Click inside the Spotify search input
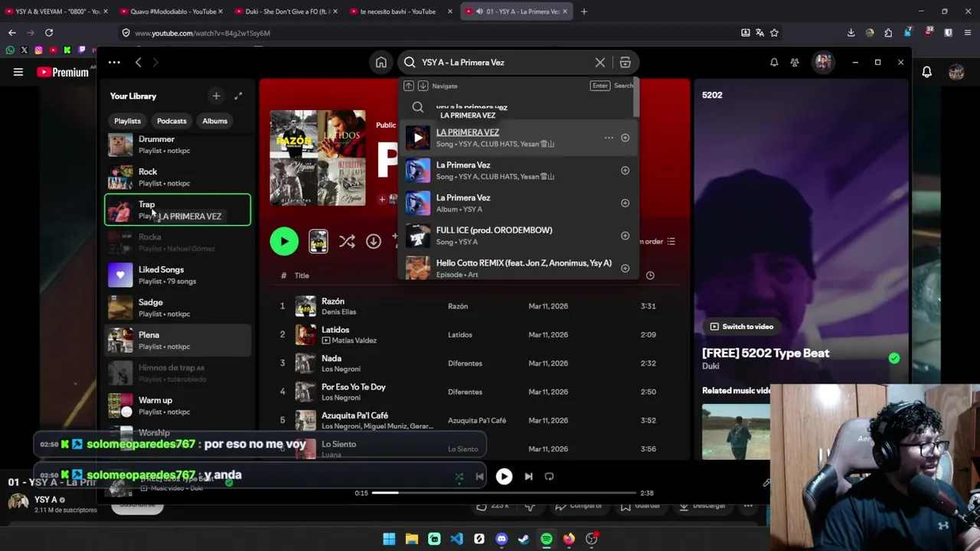 click(x=505, y=63)
